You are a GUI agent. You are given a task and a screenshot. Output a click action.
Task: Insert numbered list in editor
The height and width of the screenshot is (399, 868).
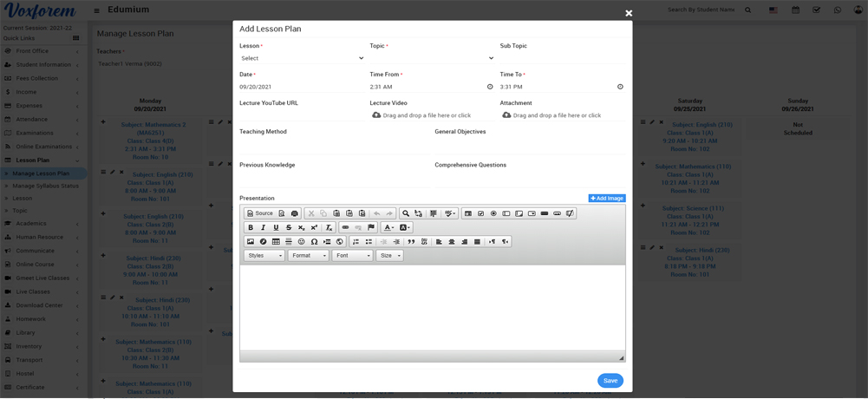click(x=356, y=242)
